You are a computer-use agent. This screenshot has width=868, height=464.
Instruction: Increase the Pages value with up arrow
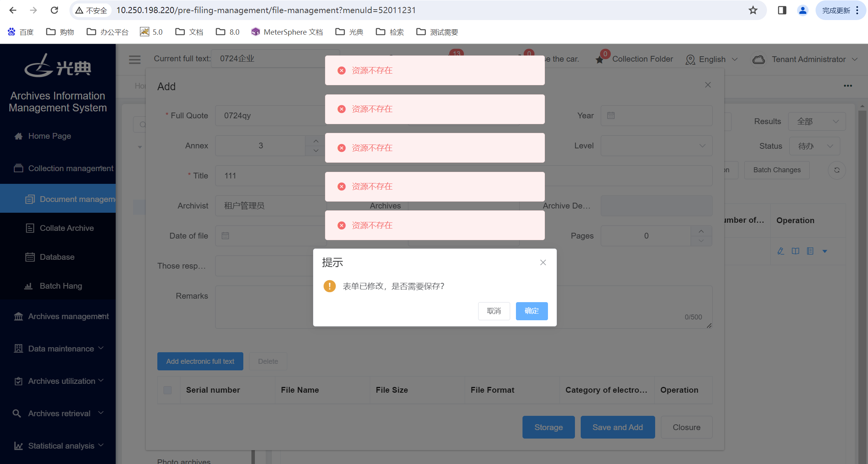click(x=701, y=231)
